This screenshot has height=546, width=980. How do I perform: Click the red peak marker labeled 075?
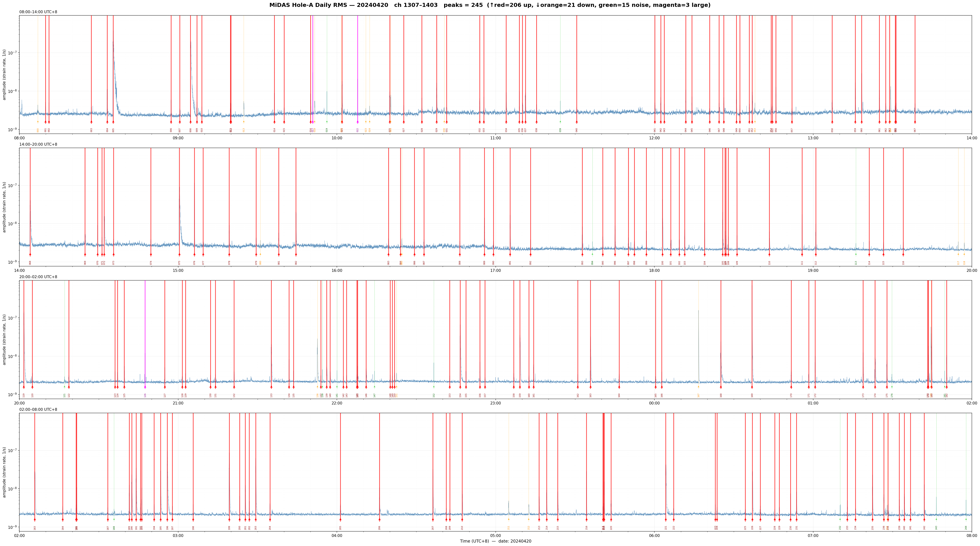point(180,254)
